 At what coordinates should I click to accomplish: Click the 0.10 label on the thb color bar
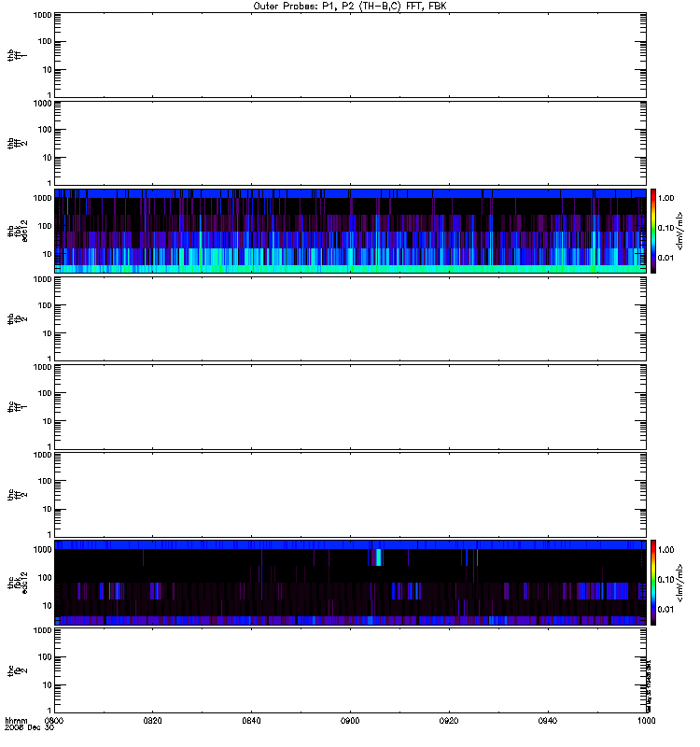pyautogui.click(x=665, y=228)
